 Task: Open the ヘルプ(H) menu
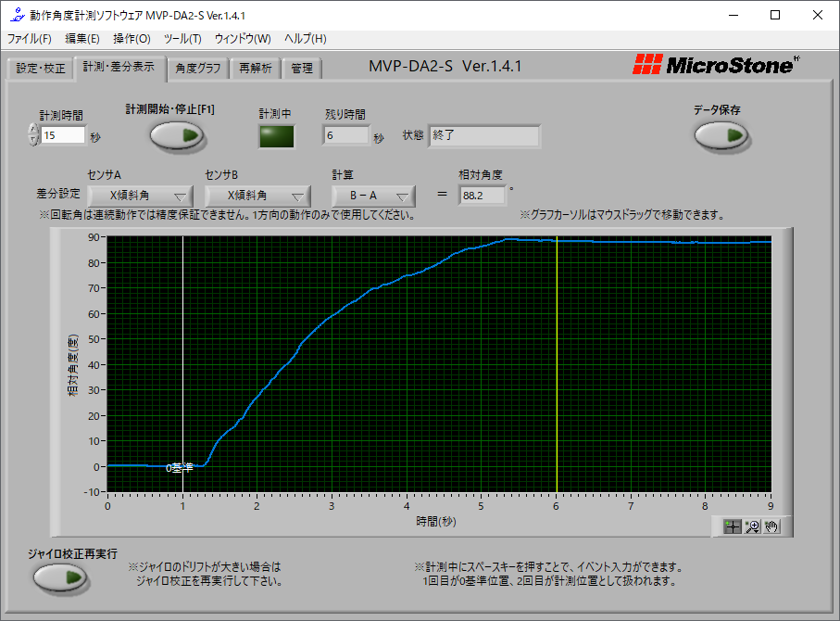[x=306, y=39]
